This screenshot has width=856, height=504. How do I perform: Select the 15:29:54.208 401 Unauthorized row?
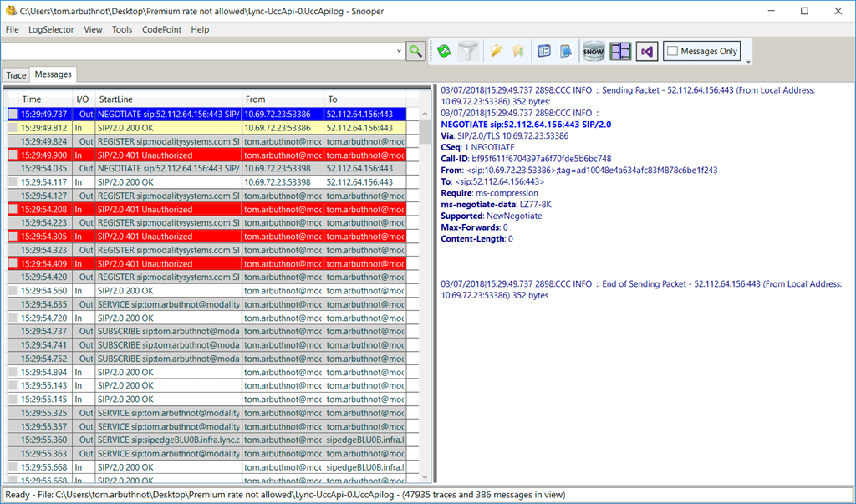tap(167, 210)
